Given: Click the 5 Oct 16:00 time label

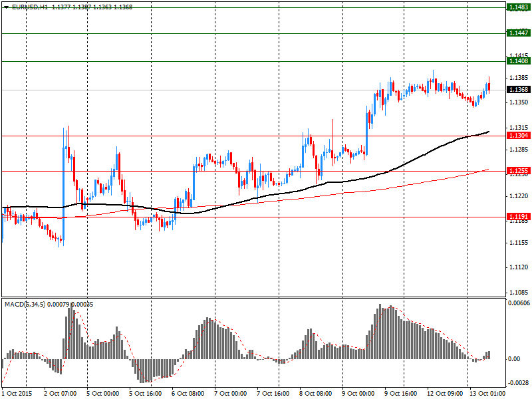Looking at the screenshot, I should pos(145,394).
